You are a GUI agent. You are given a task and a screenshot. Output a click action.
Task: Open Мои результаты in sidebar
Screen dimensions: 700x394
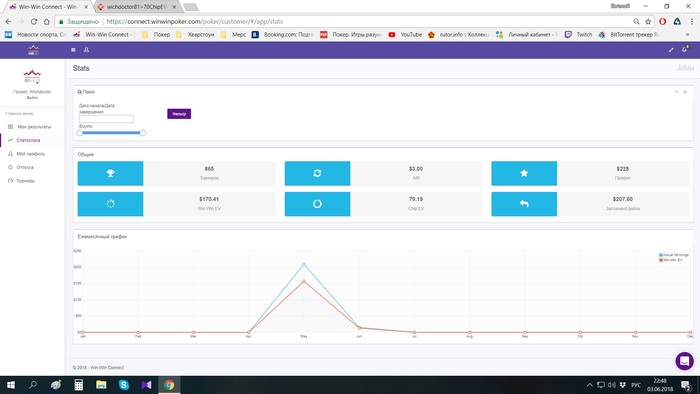[x=34, y=127]
